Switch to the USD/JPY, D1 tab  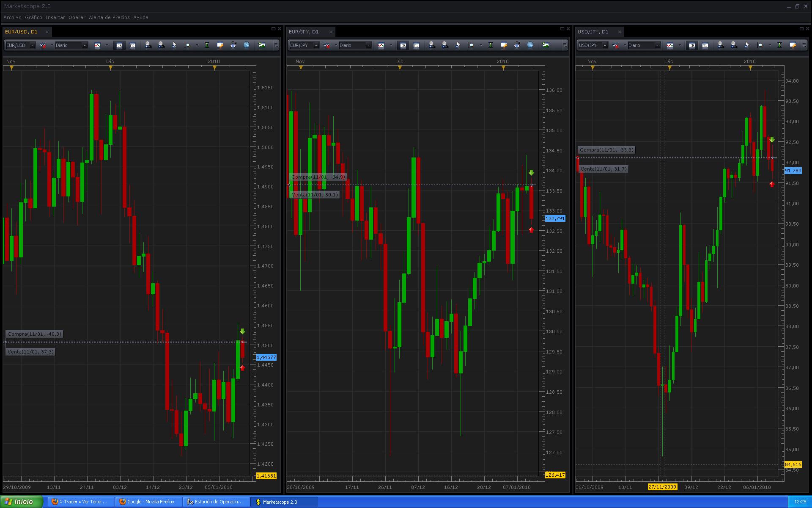pyautogui.click(x=593, y=32)
